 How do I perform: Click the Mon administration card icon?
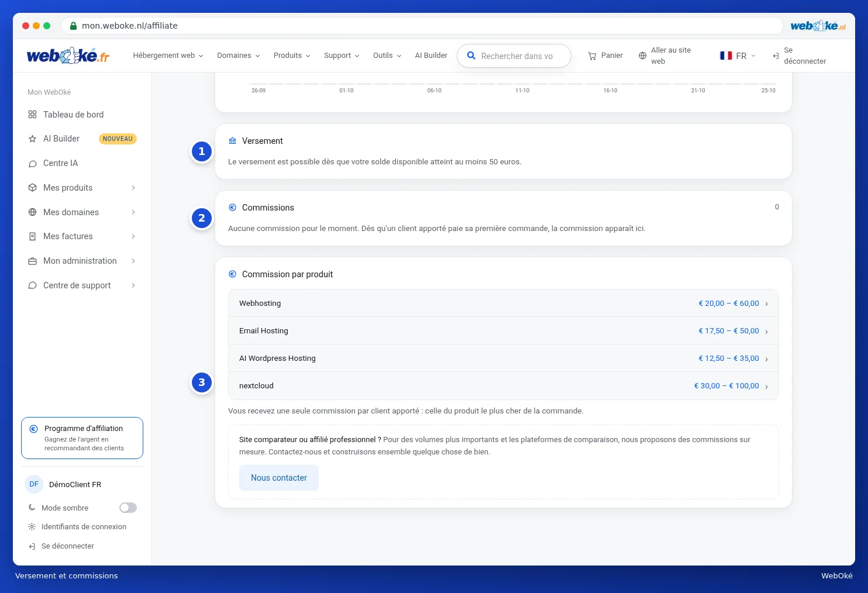click(x=32, y=261)
